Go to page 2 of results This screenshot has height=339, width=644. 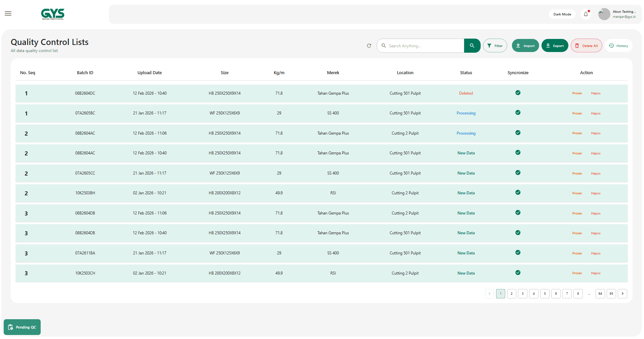point(511,294)
